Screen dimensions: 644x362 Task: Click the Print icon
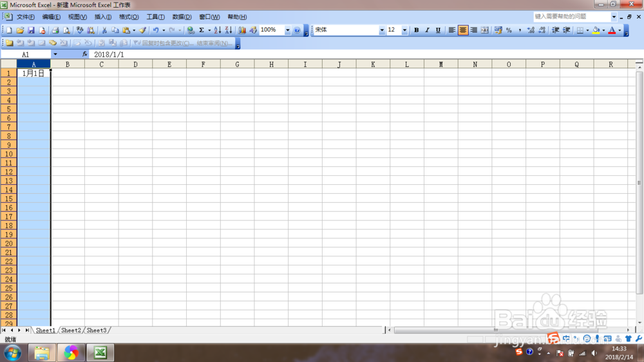(x=55, y=30)
